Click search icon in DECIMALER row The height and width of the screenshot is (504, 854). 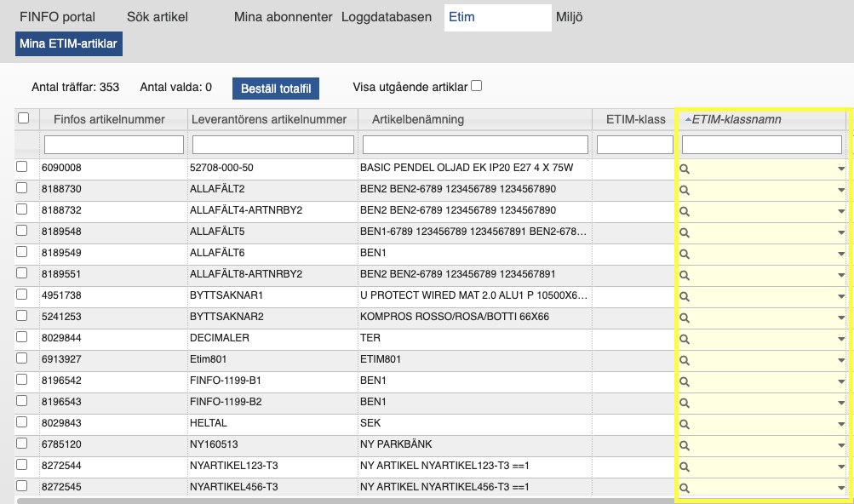(x=684, y=339)
